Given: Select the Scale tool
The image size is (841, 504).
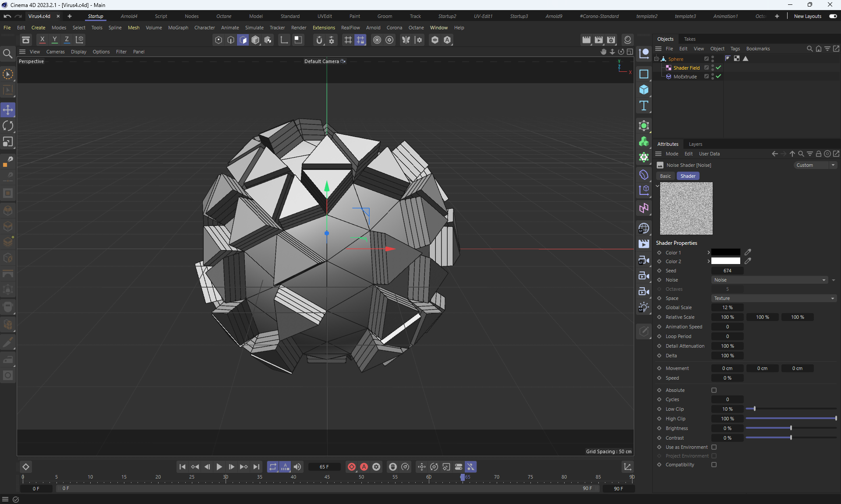Looking at the screenshot, I should pos(8,142).
